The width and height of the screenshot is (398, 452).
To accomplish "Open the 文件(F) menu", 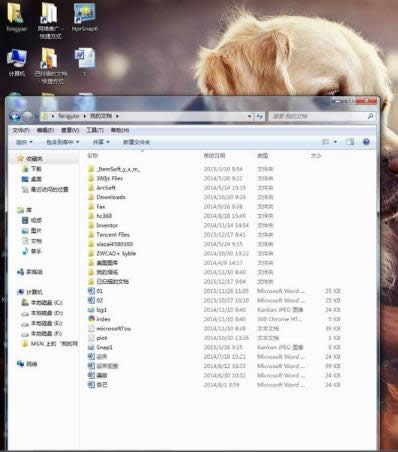I will (21, 130).
